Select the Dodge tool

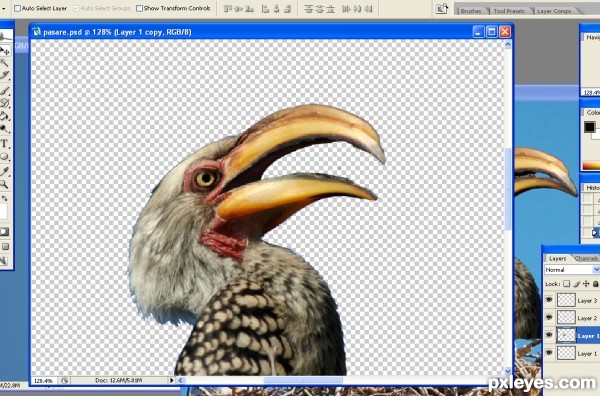tap(5, 129)
